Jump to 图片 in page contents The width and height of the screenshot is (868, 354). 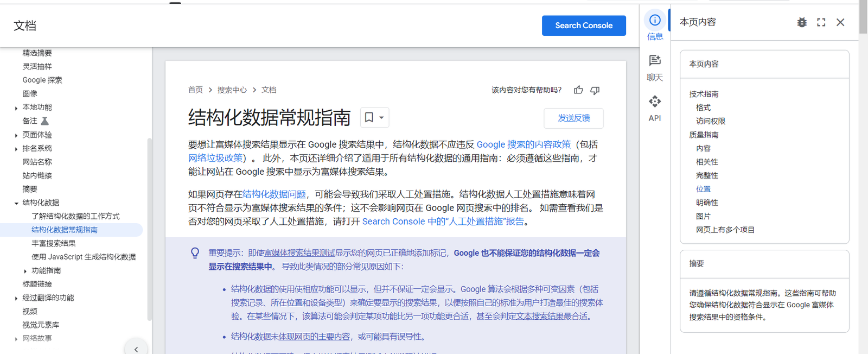(x=703, y=216)
